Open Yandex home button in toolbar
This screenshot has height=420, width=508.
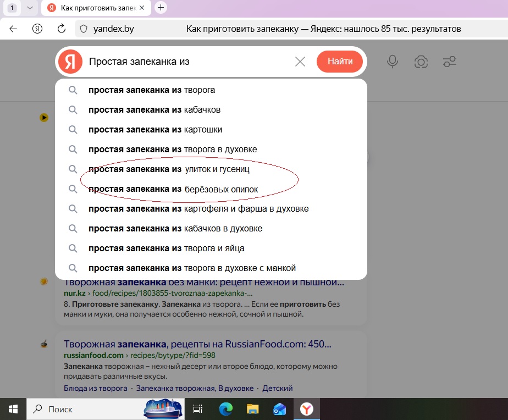[x=37, y=29]
